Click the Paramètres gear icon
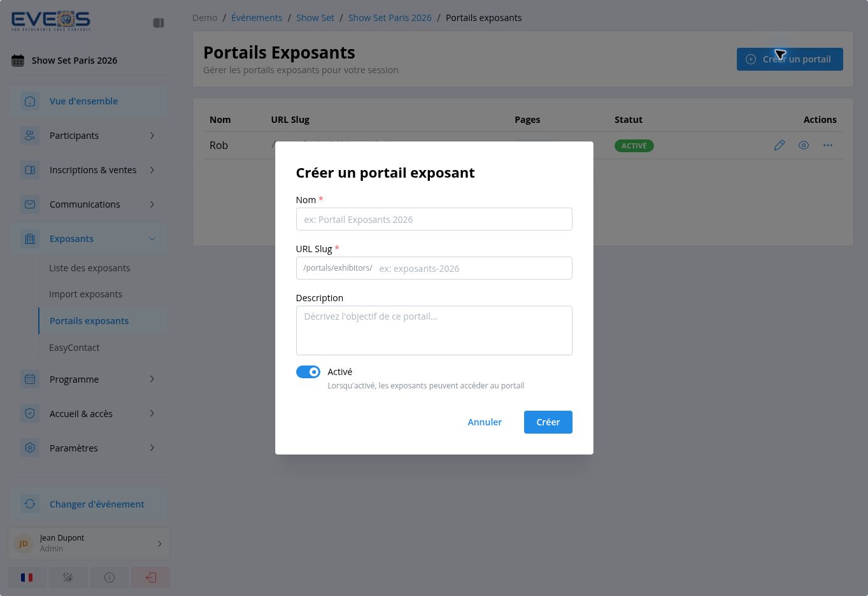The image size is (868, 596). point(30,448)
